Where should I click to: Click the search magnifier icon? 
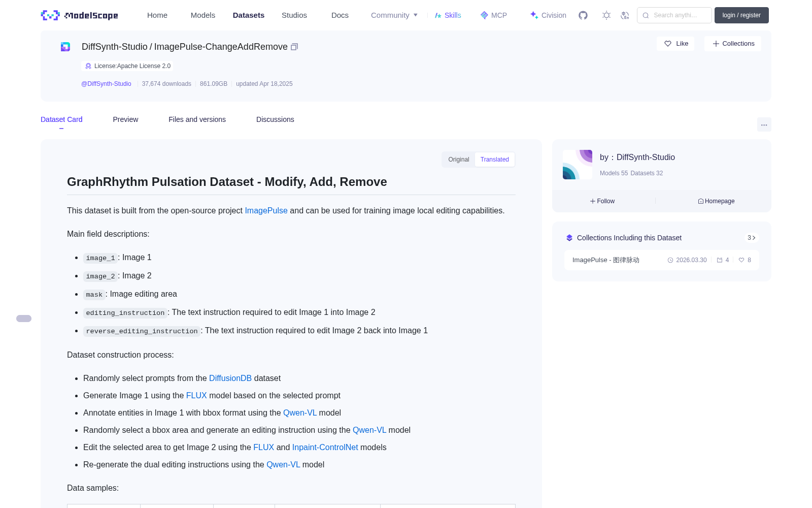point(646,15)
